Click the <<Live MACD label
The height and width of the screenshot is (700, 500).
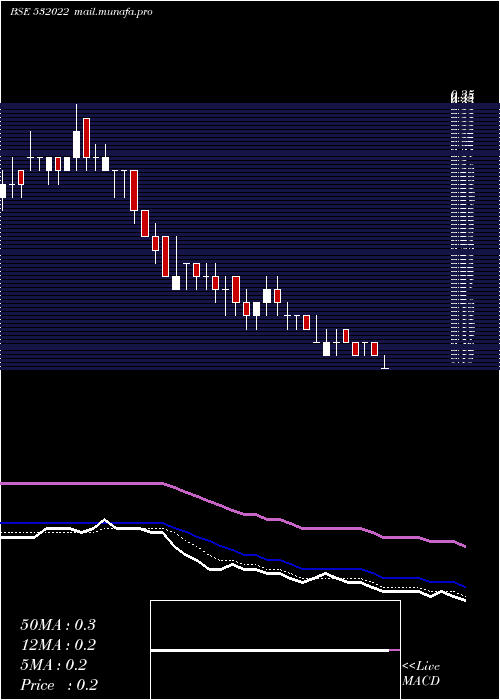click(x=421, y=674)
